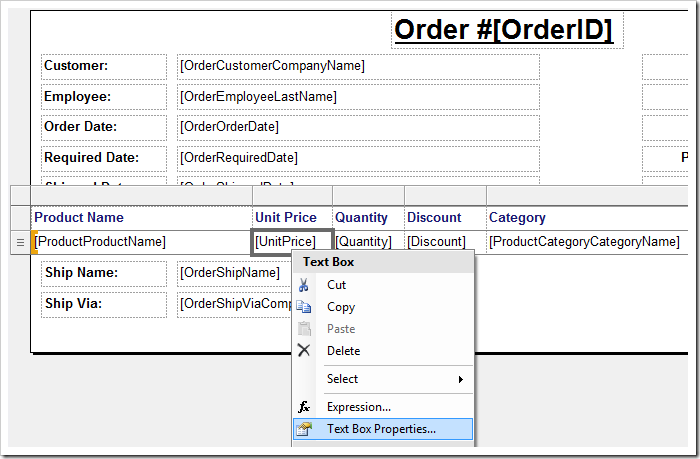Viewport: 700px width, 459px height.
Task: Select the [UnitPrice] detail cell
Action: tap(292, 242)
